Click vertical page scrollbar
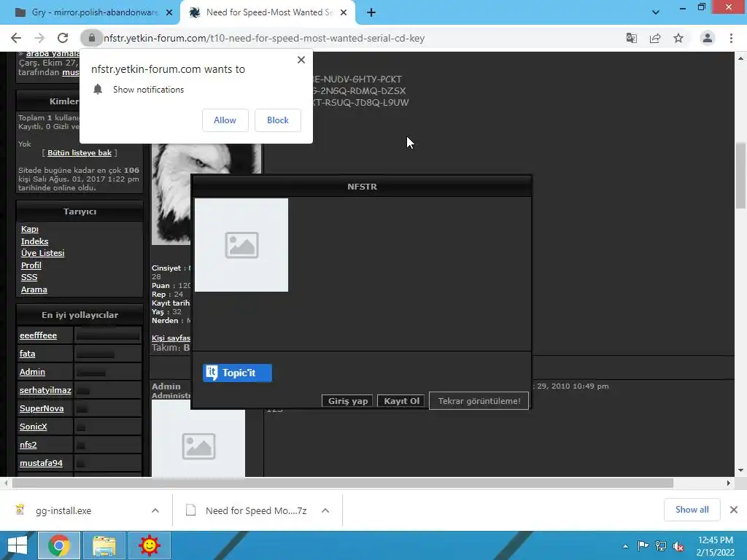This screenshot has height=560, width=747. (x=740, y=176)
